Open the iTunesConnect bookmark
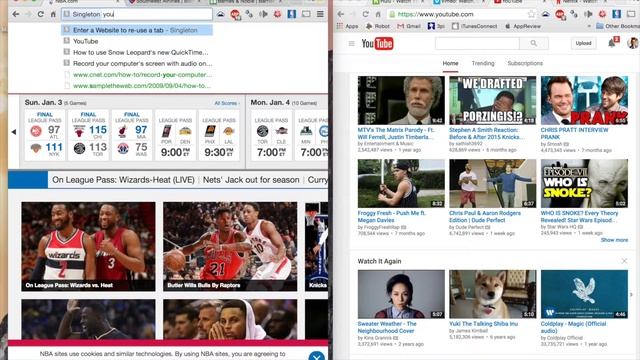Viewport: 640px width, 360px height. pyautogui.click(x=475, y=26)
